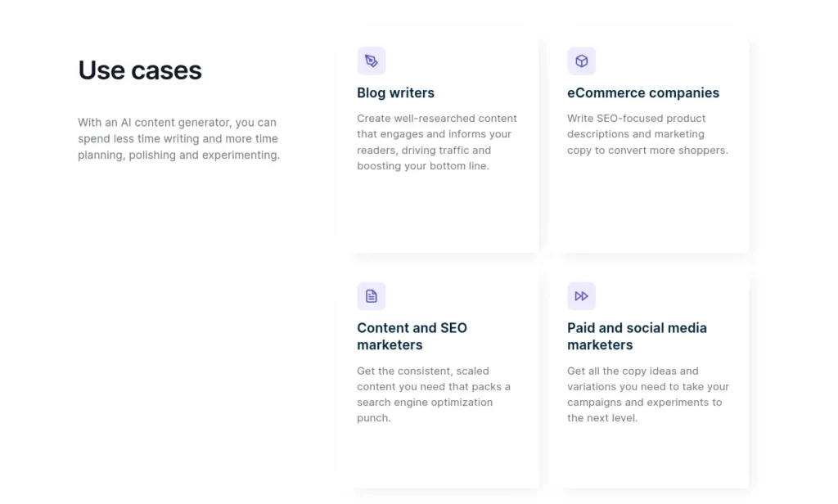Open the eCommerce companies heading
The height and width of the screenshot is (504, 838).
643,93
